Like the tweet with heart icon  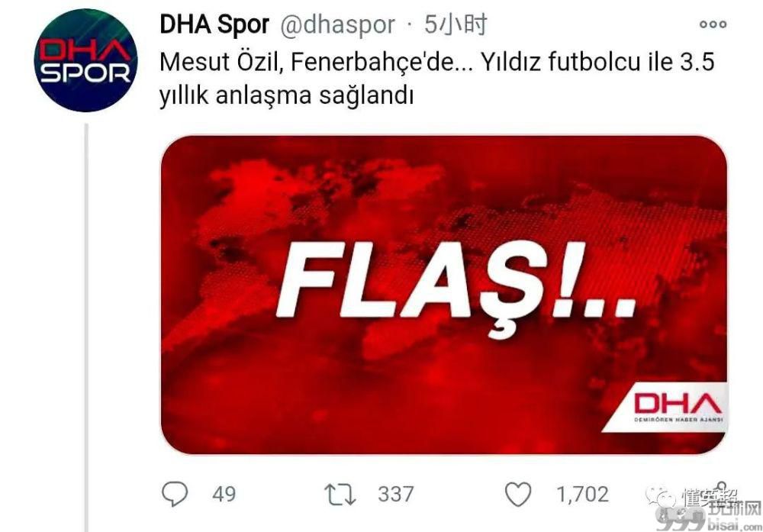click(x=518, y=494)
